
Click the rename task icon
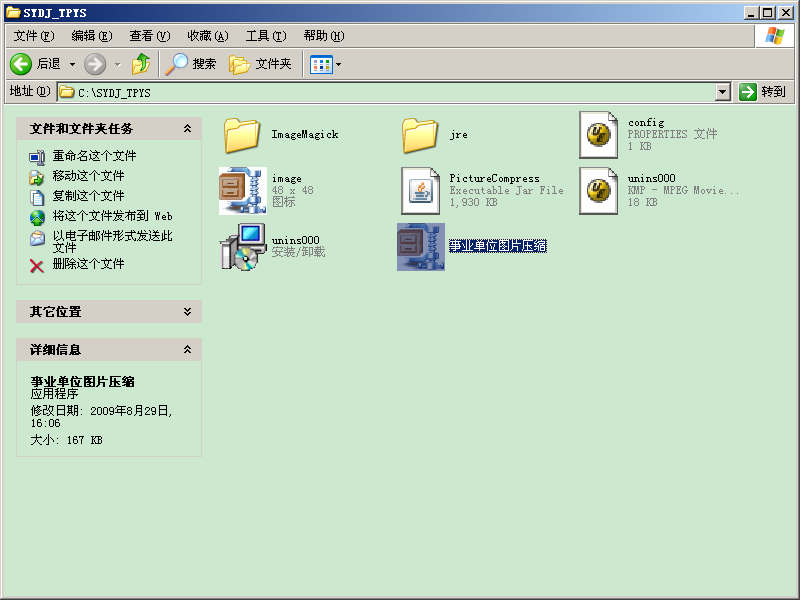click(37, 157)
